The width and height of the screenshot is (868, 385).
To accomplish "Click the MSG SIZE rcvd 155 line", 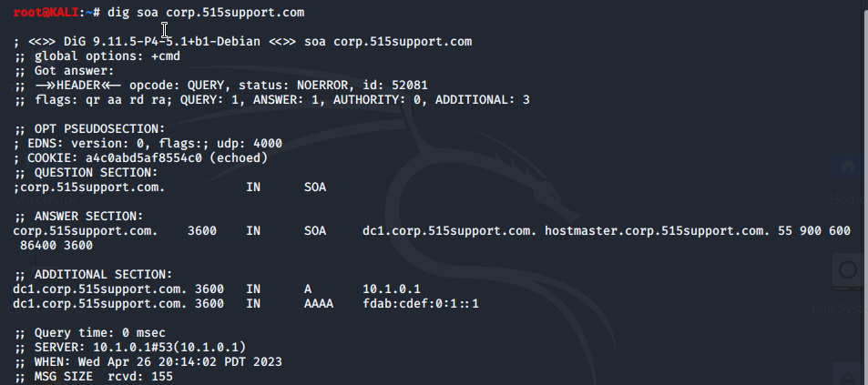I will (94, 377).
